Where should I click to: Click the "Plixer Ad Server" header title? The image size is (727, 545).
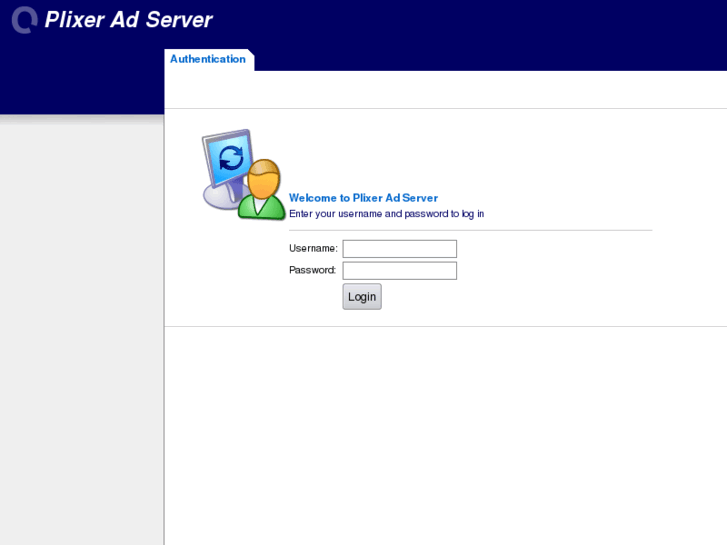coord(128,20)
